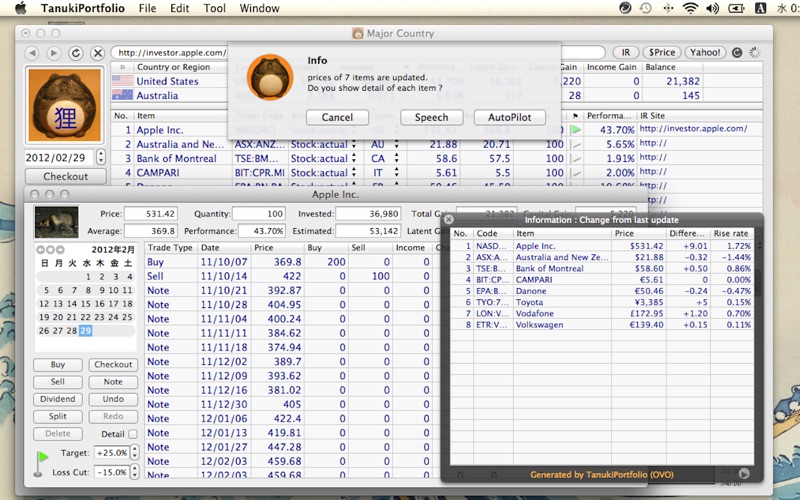Click the round arrow at the Information panel's bottom
800x500 pixels.
744,473
